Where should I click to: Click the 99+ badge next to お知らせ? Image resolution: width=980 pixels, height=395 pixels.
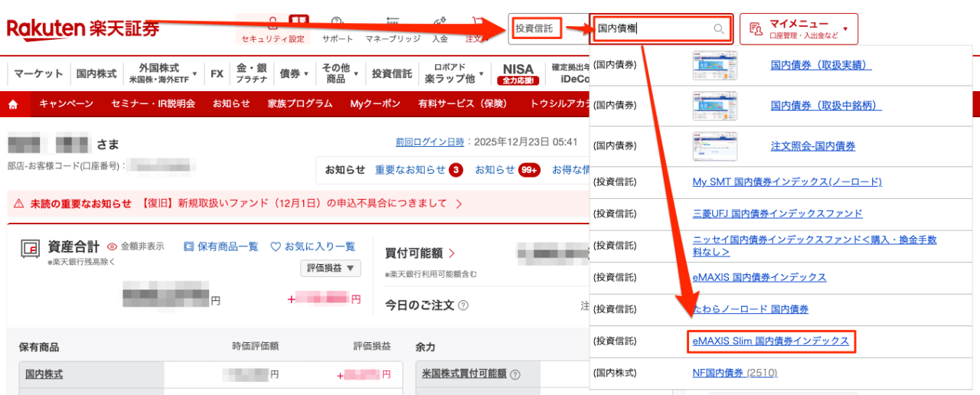(x=529, y=170)
